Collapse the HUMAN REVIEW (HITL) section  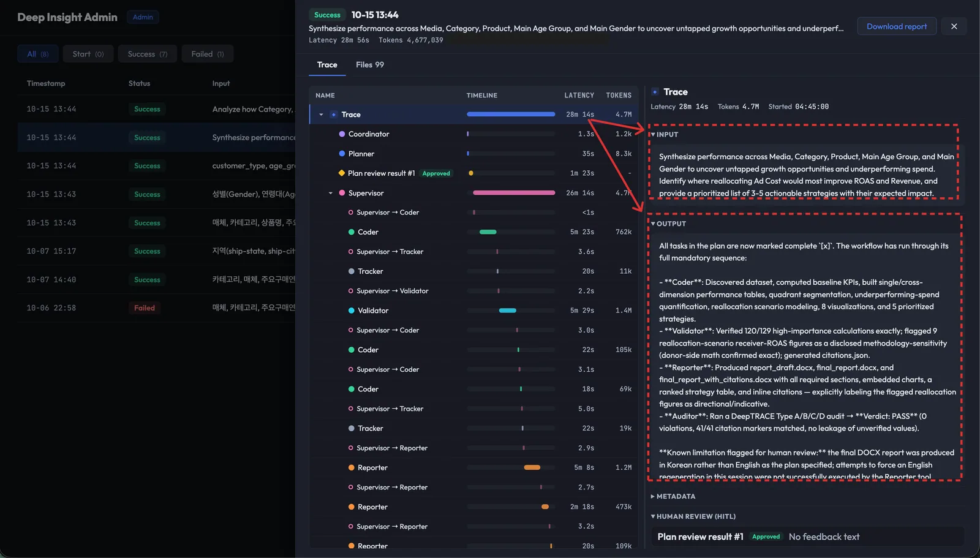coord(693,517)
